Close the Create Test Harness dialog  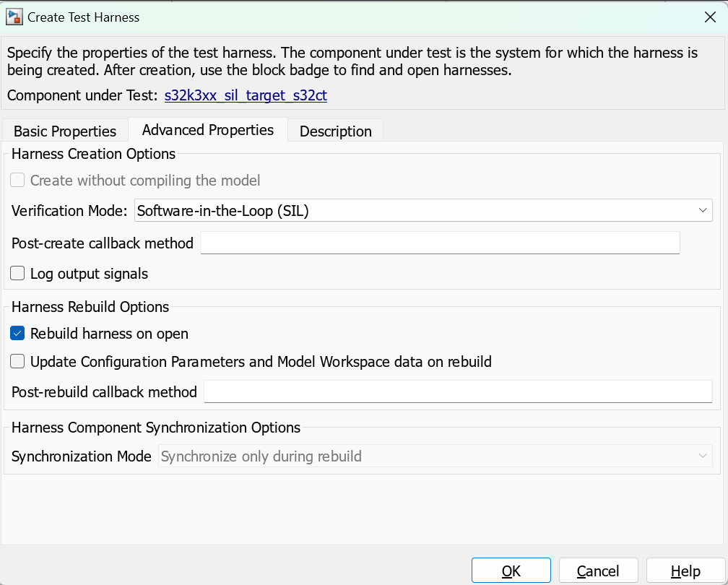click(x=710, y=17)
